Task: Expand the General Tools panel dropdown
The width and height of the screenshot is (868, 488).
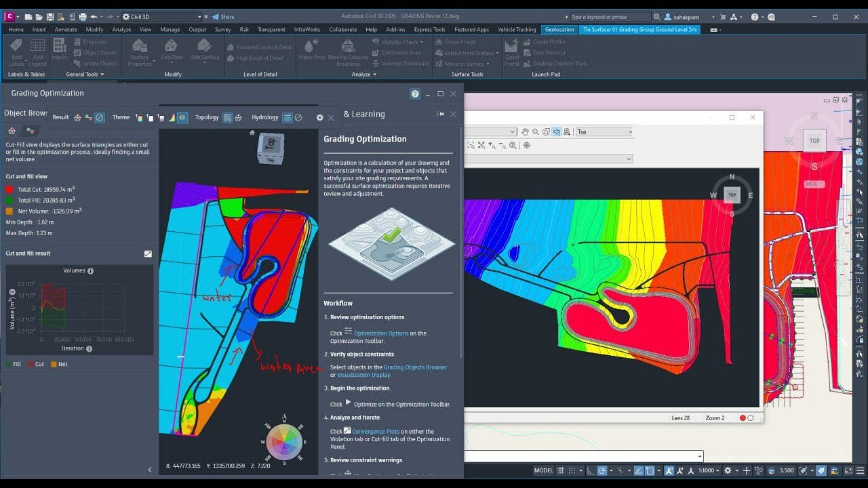Action: point(85,75)
